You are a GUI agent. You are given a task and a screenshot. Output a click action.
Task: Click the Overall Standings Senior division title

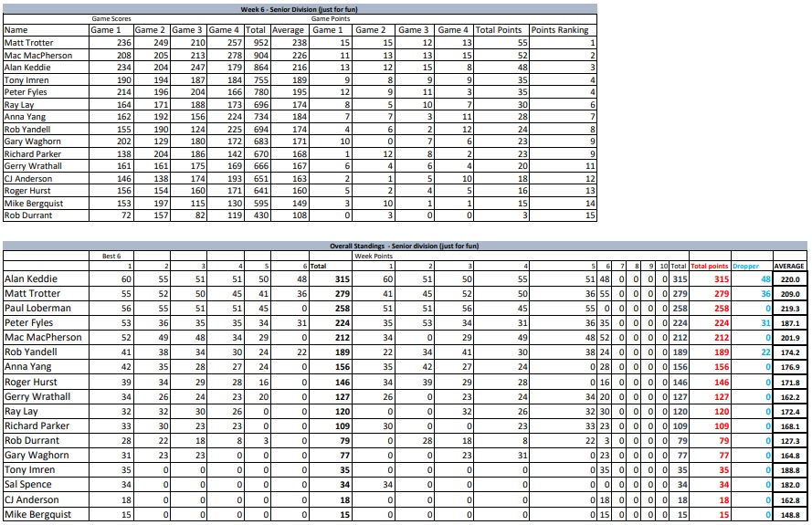404,246
